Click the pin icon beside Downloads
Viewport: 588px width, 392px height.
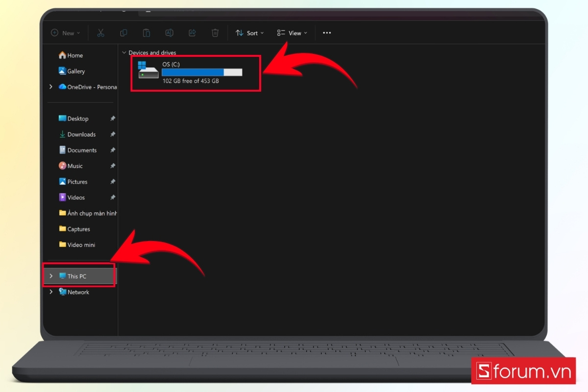113,134
